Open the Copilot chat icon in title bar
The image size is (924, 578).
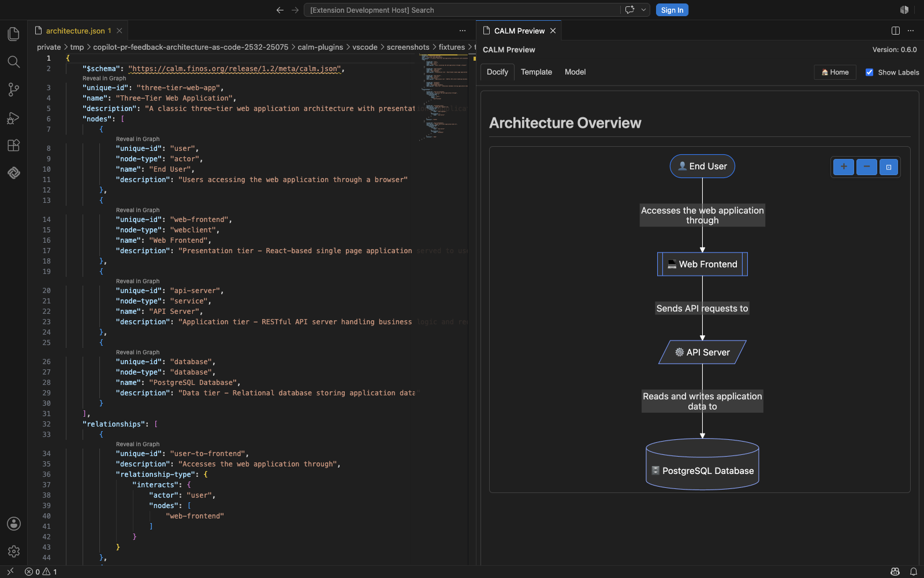coord(629,10)
